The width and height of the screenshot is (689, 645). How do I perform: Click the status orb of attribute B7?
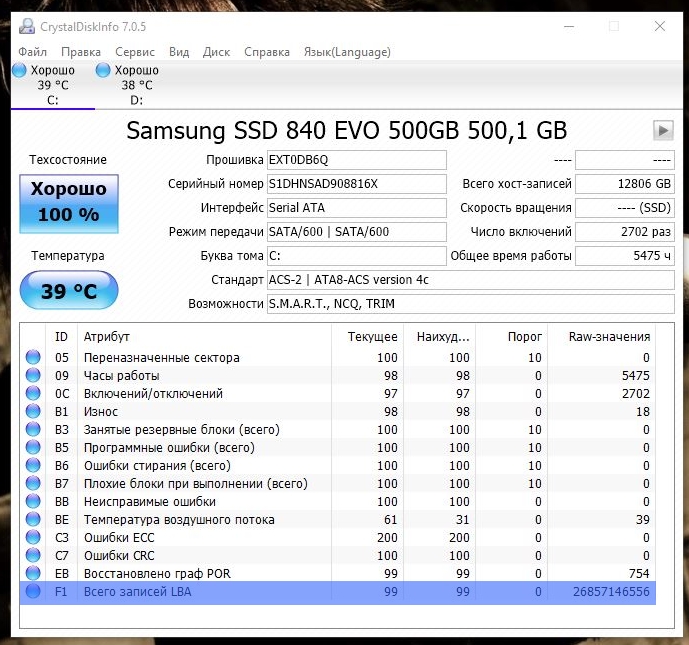tap(33, 483)
